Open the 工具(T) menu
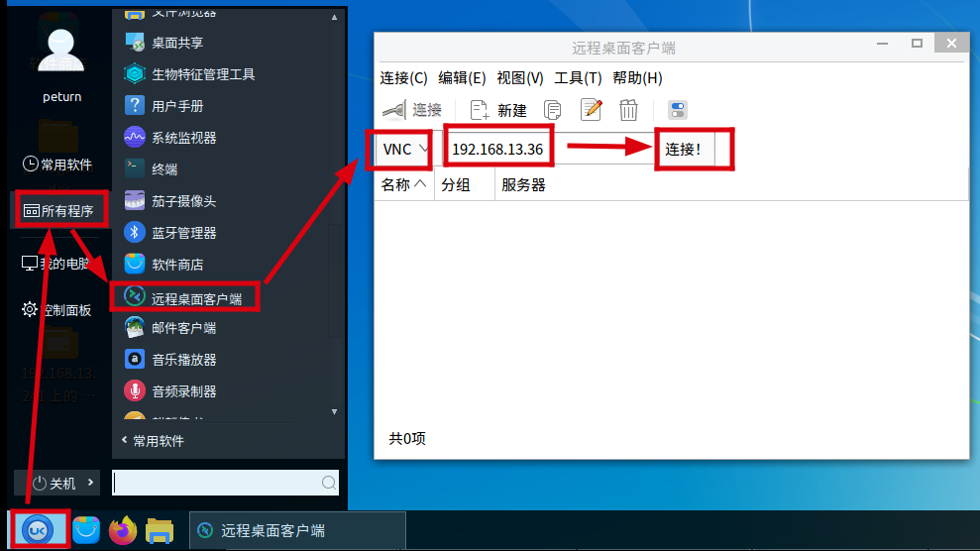 pos(578,78)
